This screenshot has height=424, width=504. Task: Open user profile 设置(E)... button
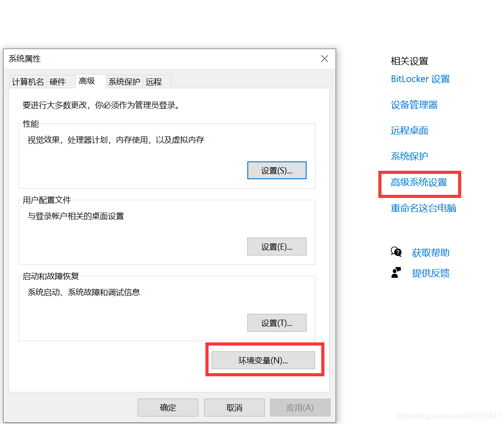(277, 247)
